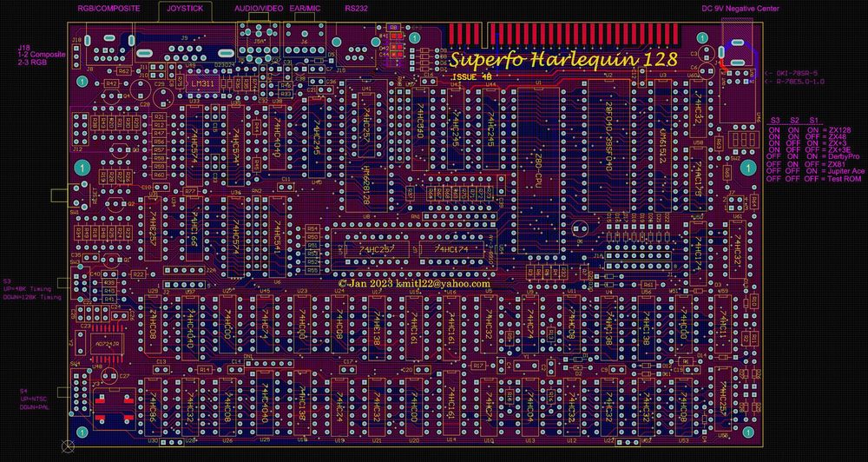Image resolution: width=868 pixels, height=462 pixels.
Task: Select the JOYSTICK connector label
Action: click(x=185, y=9)
